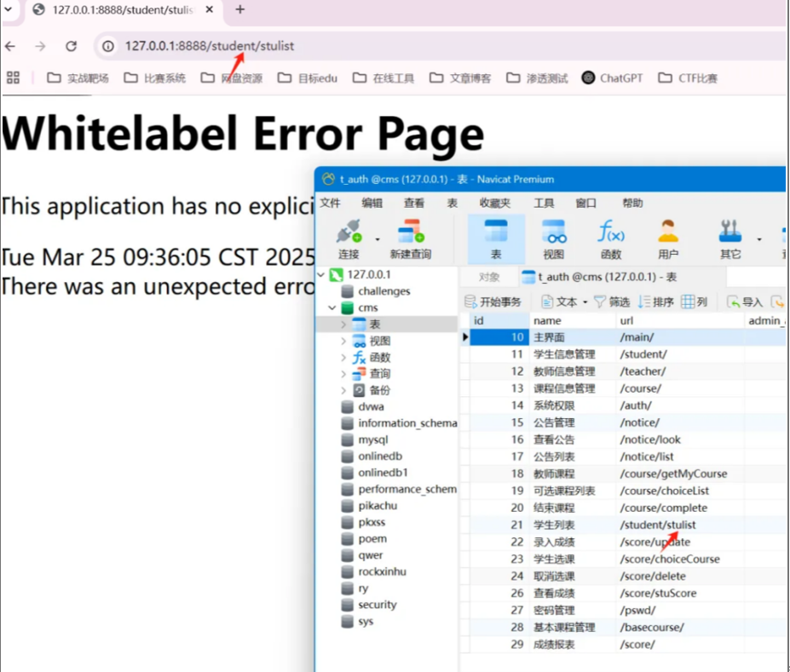Open the 工具 menu in Navicat
Image resolution: width=790 pixels, height=672 pixels.
(x=544, y=203)
